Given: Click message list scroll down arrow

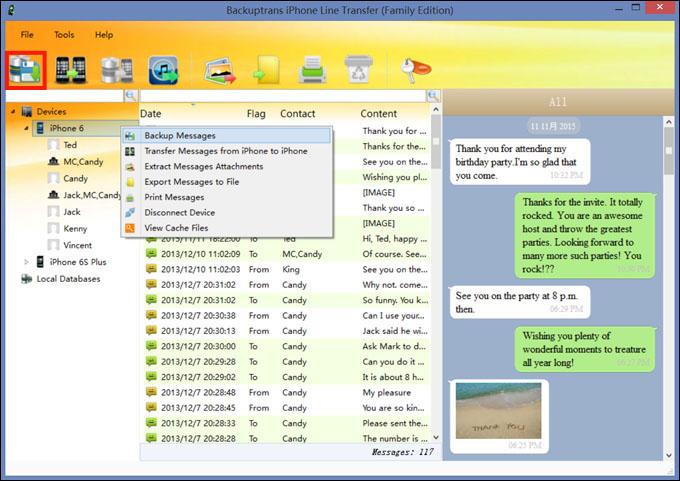Looking at the screenshot, I should click(x=436, y=437).
